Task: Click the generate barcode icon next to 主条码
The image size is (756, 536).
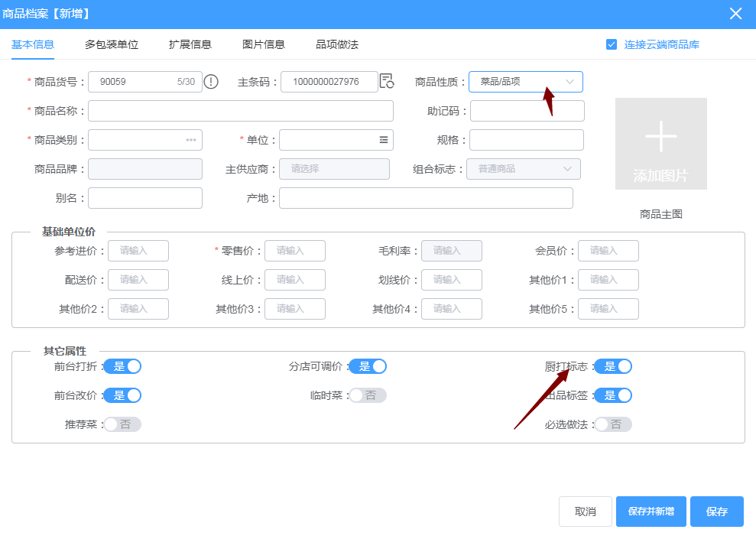Action: pyautogui.click(x=387, y=82)
